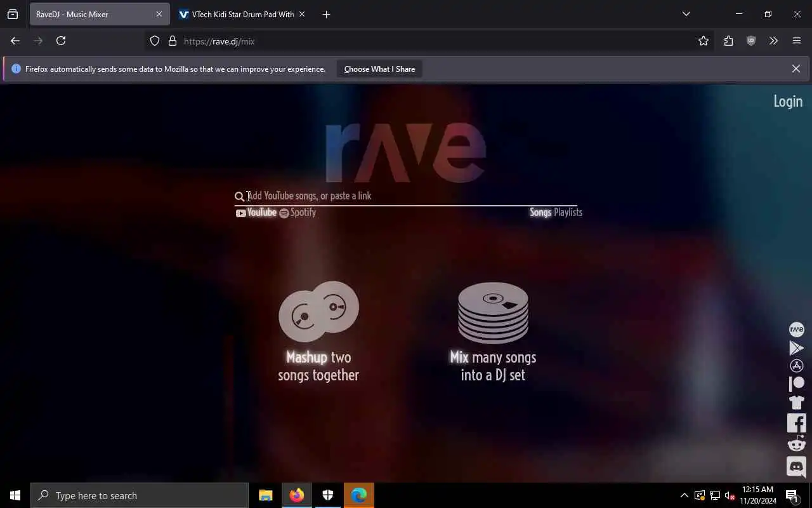Screen dimensions: 812x508
Task: Click the site padlock icon
Action: [x=172, y=41]
